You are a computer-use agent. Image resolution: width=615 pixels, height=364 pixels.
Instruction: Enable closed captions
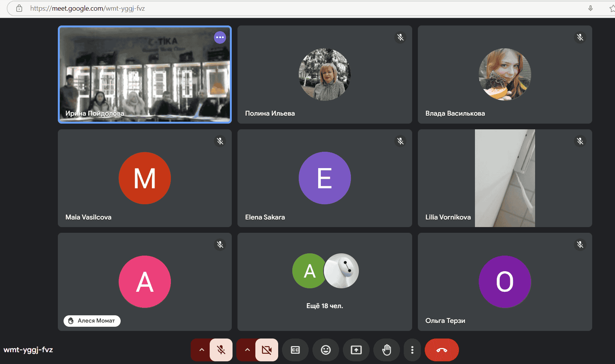[x=295, y=350]
